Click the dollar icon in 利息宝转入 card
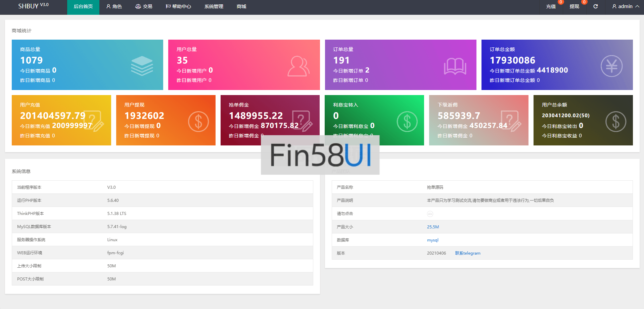The width and height of the screenshot is (644, 309). (407, 122)
